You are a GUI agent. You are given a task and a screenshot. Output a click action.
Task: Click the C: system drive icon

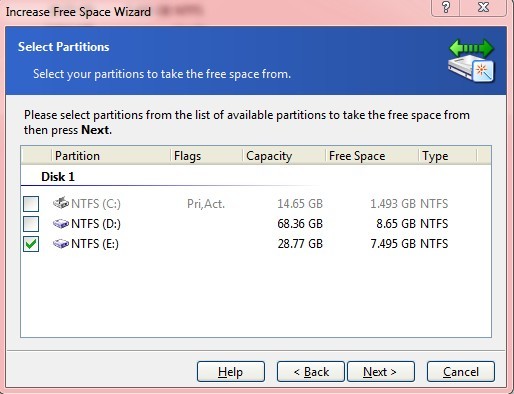point(61,203)
